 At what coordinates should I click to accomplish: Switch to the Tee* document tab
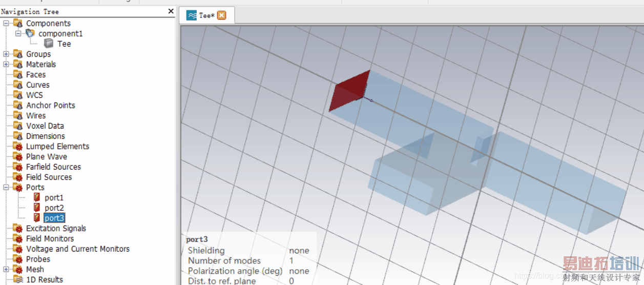[206, 15]
